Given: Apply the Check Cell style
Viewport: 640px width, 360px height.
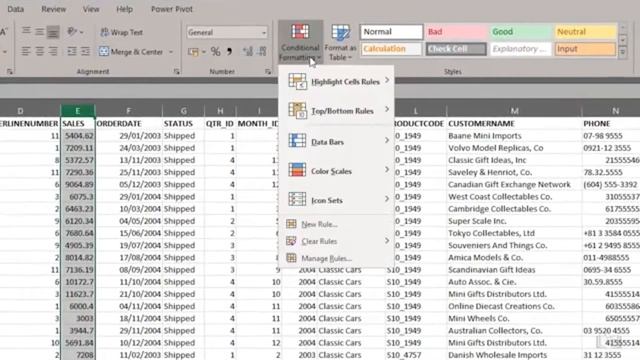Looking at the screenshot, I should point(456,49).
